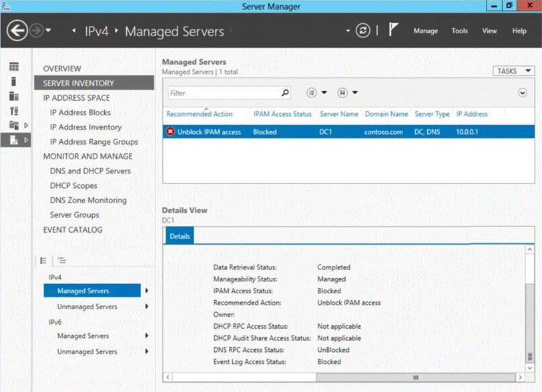Click the back navigation arrow
Image resolution: width=542 pixels, height=392 pixels.
pyautogui.click(x=17, y=31)
